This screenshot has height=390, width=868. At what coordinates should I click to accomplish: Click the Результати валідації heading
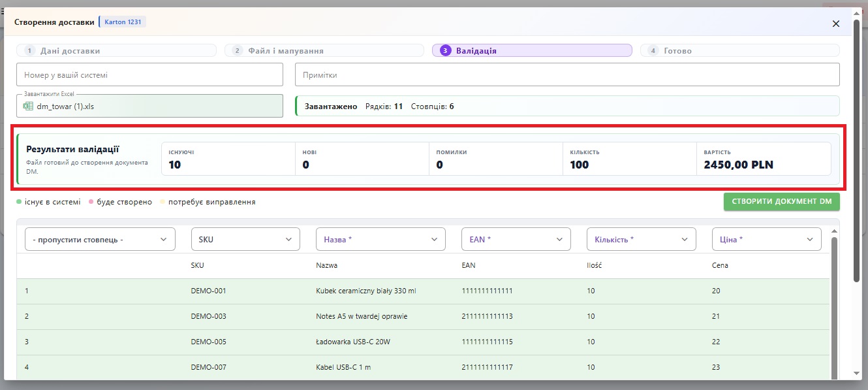[72, 149]
